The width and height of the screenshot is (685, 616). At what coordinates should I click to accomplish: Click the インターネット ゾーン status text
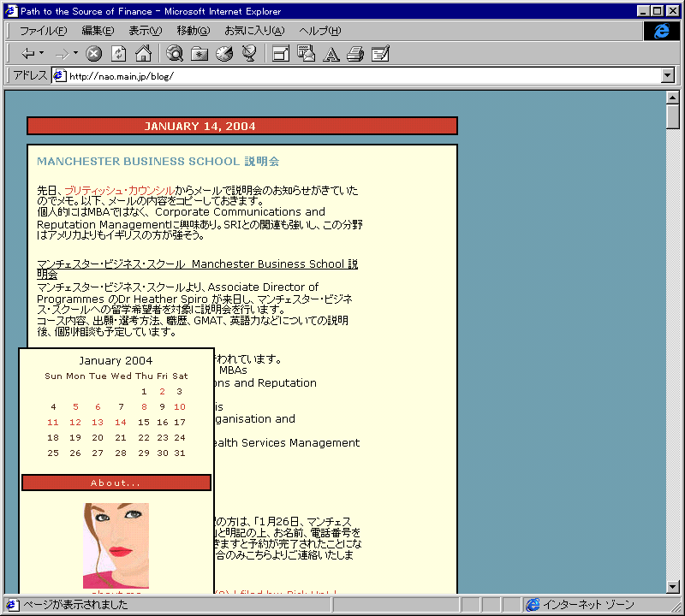click(x=588, y=605)
